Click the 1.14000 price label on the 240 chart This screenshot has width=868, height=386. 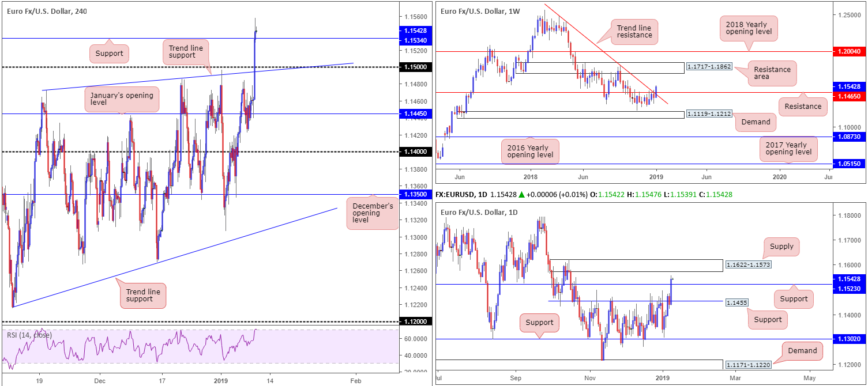click(x=414, y=152)
